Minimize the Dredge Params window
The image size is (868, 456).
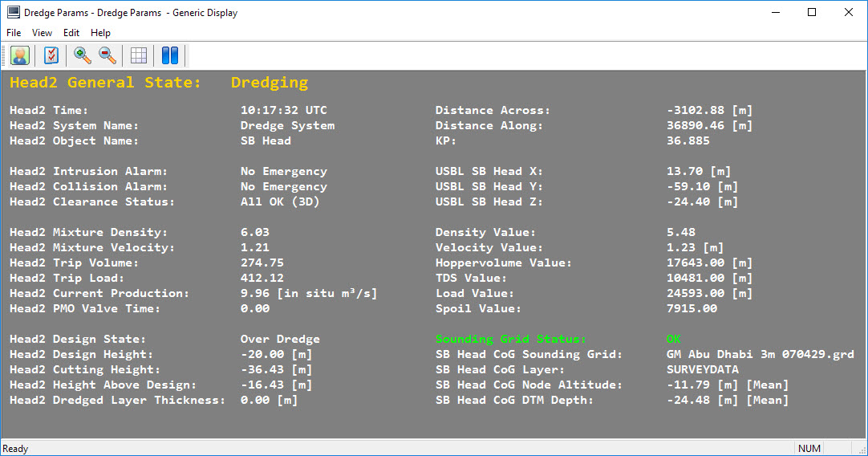775,13
